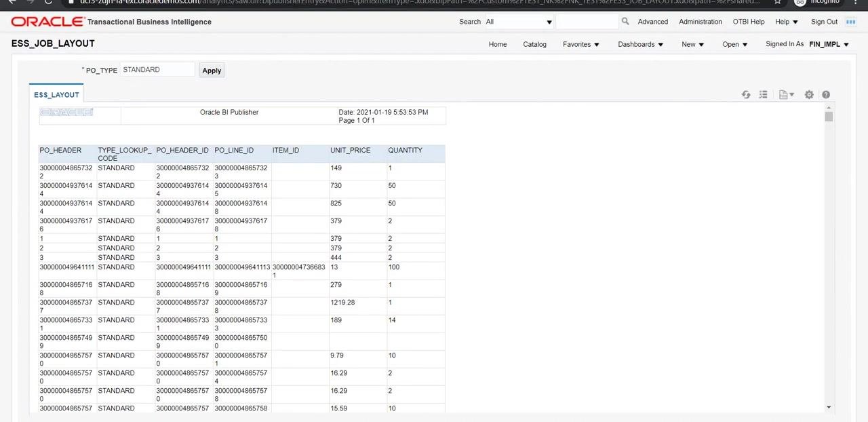Screen dimensions: 868x422
Task: Bookmark page with star icon
Action: (778, 2)
